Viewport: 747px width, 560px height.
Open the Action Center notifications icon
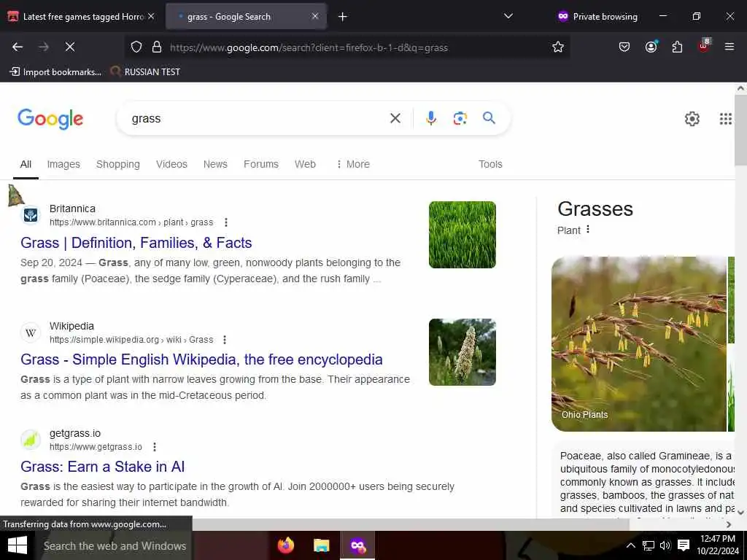tap(684, 545)
